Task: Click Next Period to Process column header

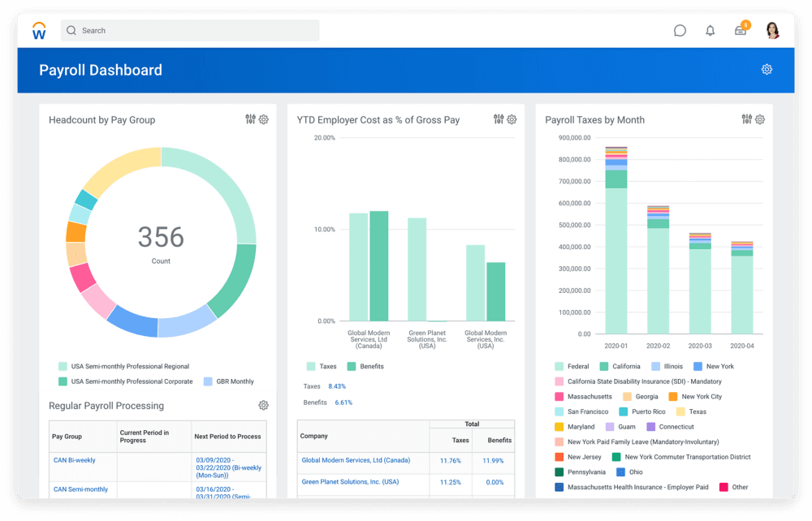Action: (227, 437)
